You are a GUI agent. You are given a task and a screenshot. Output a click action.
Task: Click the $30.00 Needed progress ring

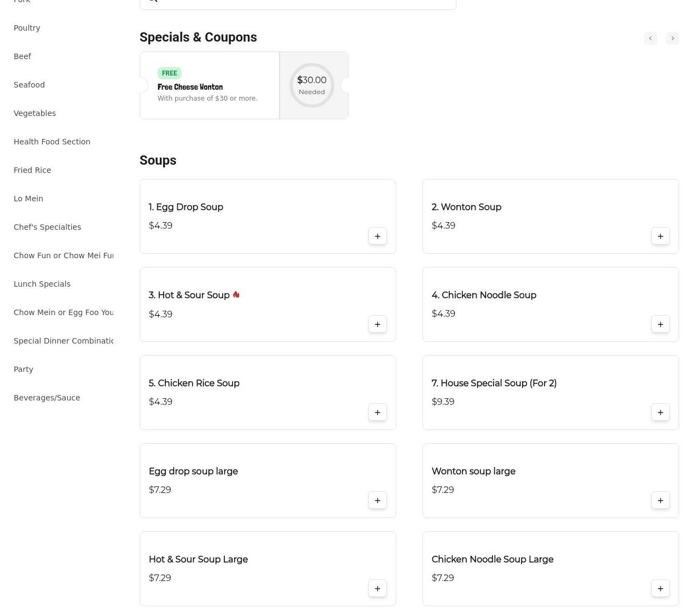[312, 85]
